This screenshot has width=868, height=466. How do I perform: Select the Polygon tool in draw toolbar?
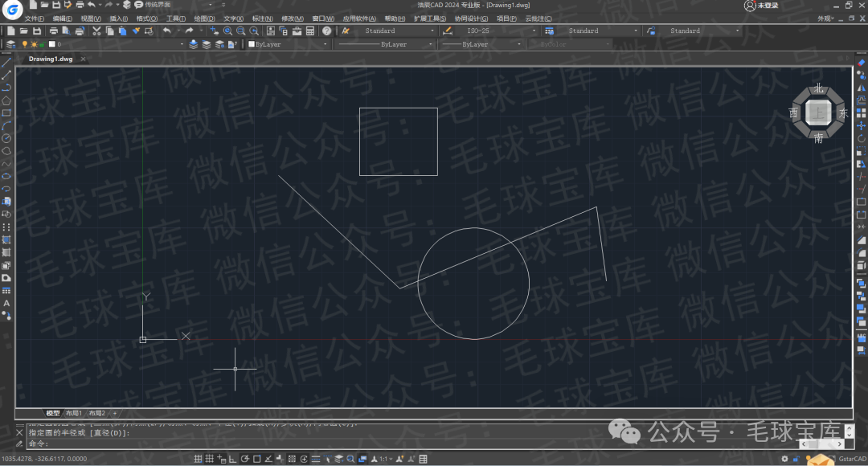click(6, 100)
